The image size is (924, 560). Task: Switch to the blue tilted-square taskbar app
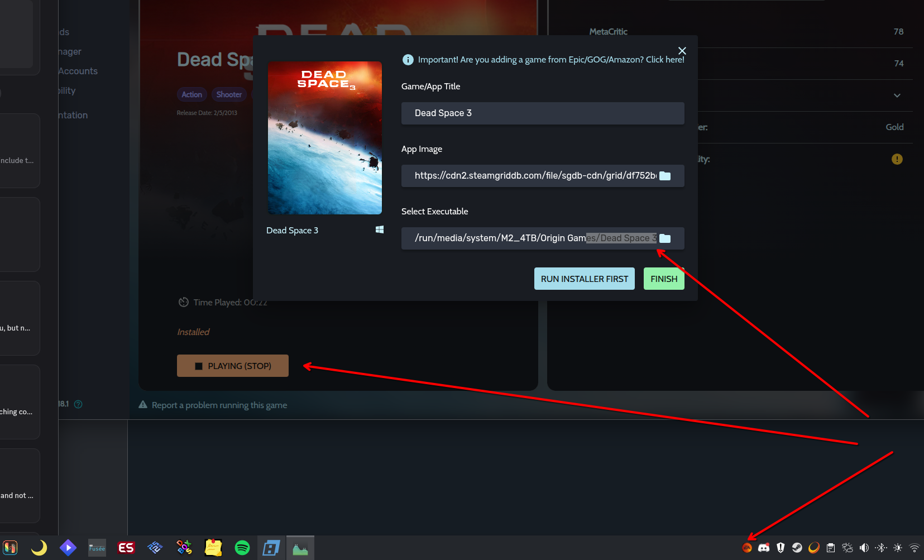point(271,548)
